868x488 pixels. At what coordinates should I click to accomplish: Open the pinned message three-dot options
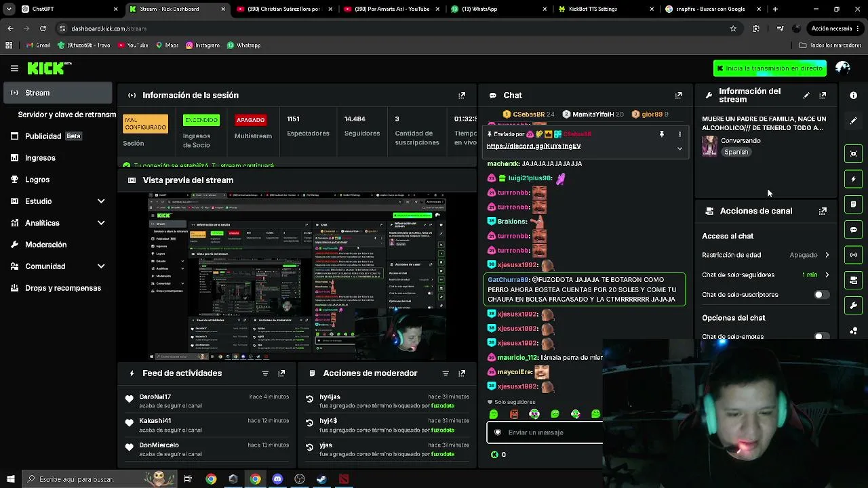click(679, 134)
